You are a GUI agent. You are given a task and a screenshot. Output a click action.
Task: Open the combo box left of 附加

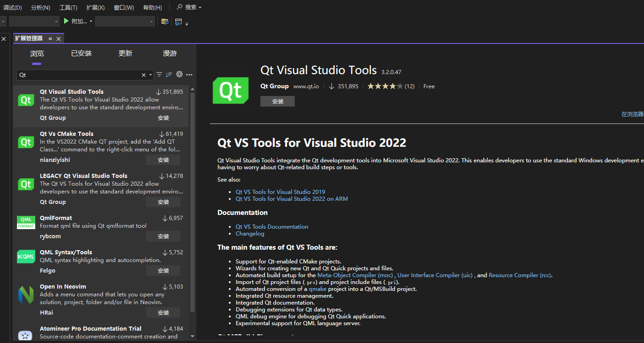click(x=34, y=21)
